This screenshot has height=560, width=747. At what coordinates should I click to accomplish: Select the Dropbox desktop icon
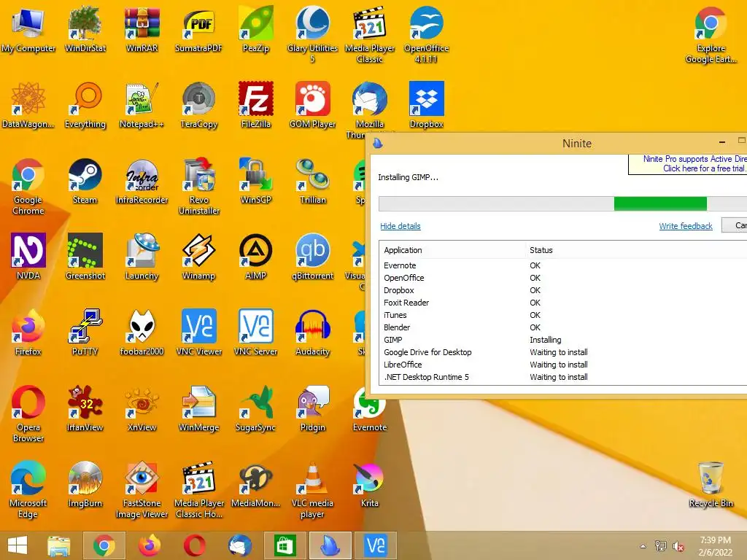(426, 105)
